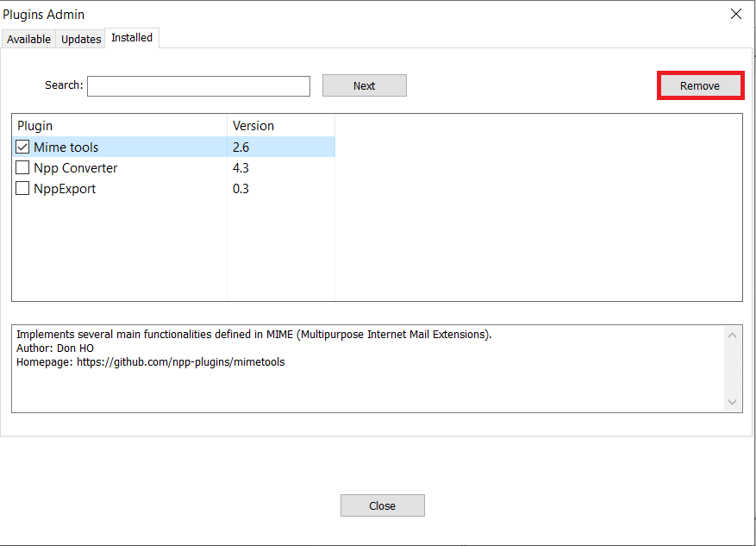Select the Installed tab
756x546 pixels.
132,38
